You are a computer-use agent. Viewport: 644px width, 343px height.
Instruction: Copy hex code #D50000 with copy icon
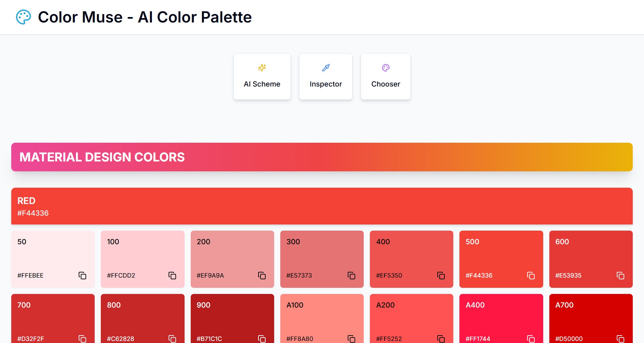(621, 339)
